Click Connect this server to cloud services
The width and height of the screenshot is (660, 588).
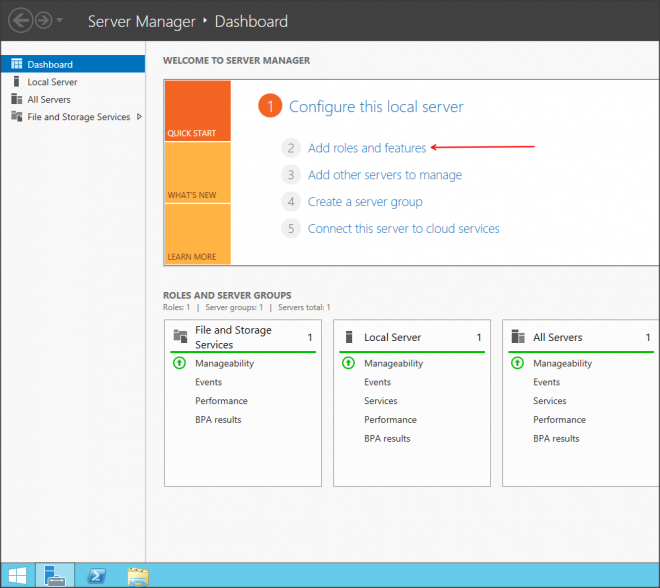403,228
